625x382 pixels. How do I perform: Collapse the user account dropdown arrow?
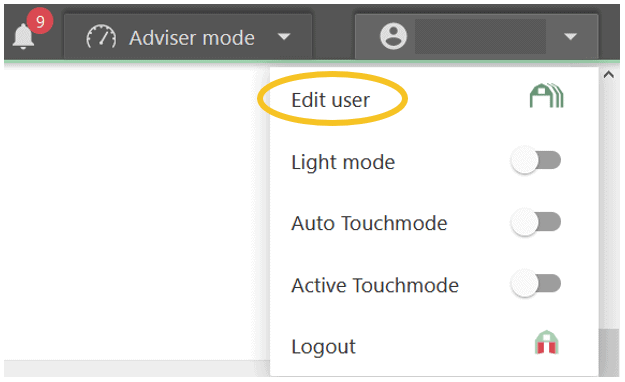point(570,37)
